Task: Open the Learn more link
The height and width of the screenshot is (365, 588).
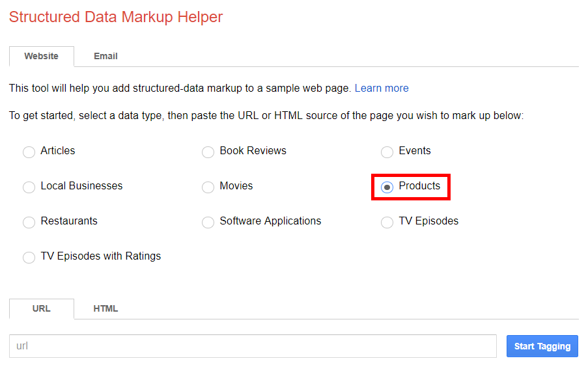Action: 382,88
